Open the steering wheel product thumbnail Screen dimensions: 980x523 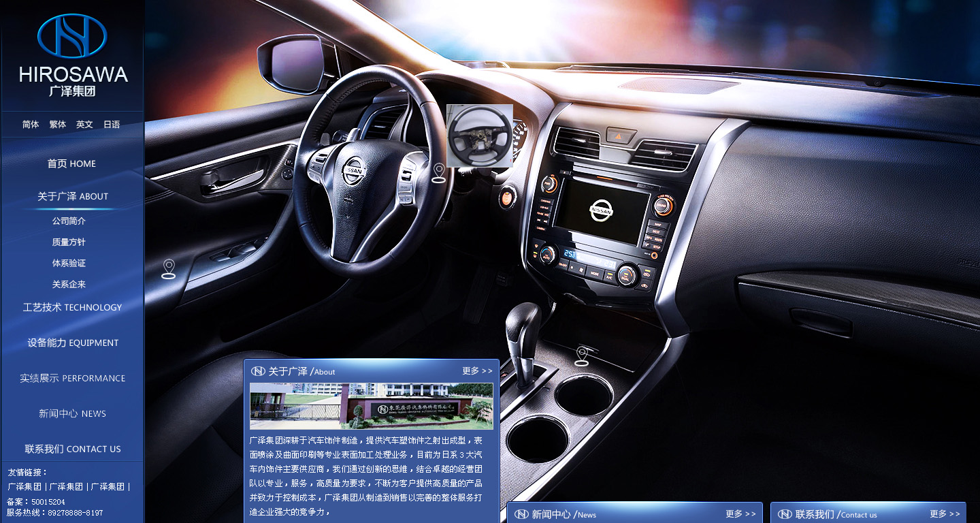480,136
